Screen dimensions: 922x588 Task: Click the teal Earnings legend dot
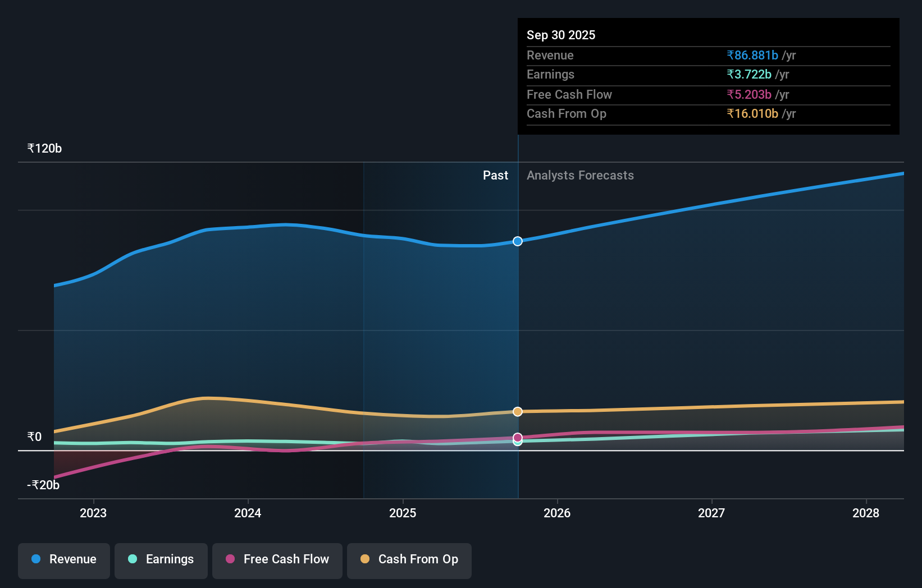pos(131,559)
